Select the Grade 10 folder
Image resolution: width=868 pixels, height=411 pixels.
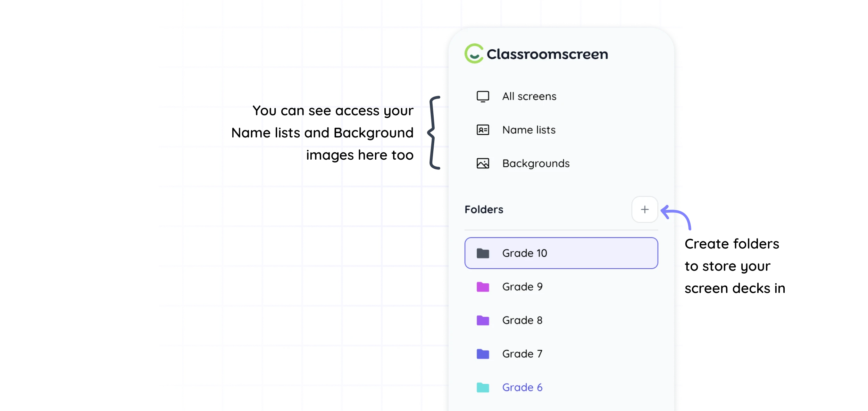click(525, 253)
